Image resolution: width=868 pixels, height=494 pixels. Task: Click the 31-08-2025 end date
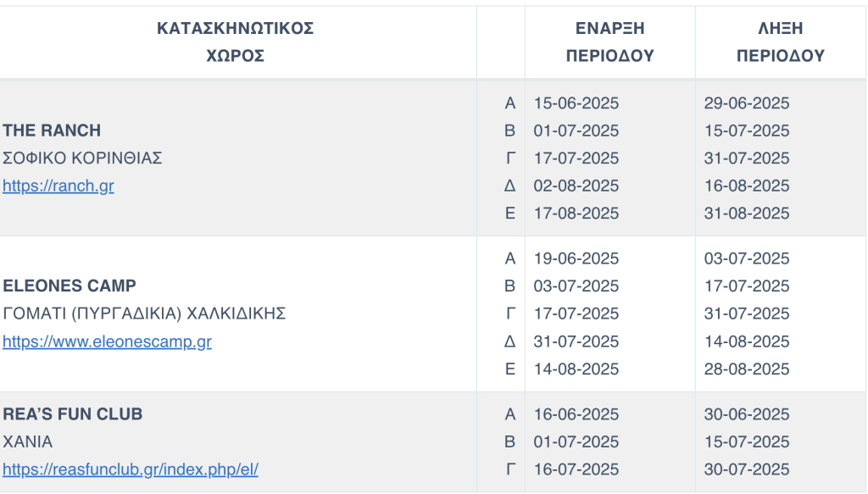(x=747, y=214)
